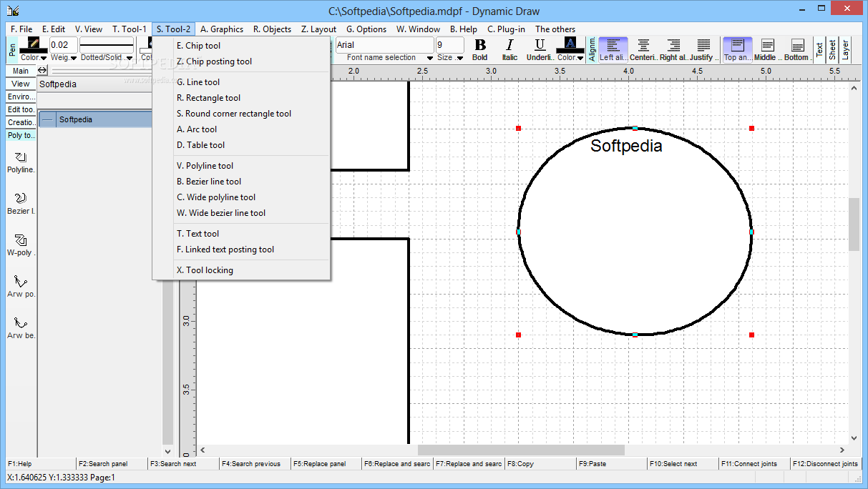Set vertical alignment to Top
Image resolution: width=868 pixels, height=489 pixels.
tap(737, 49)
